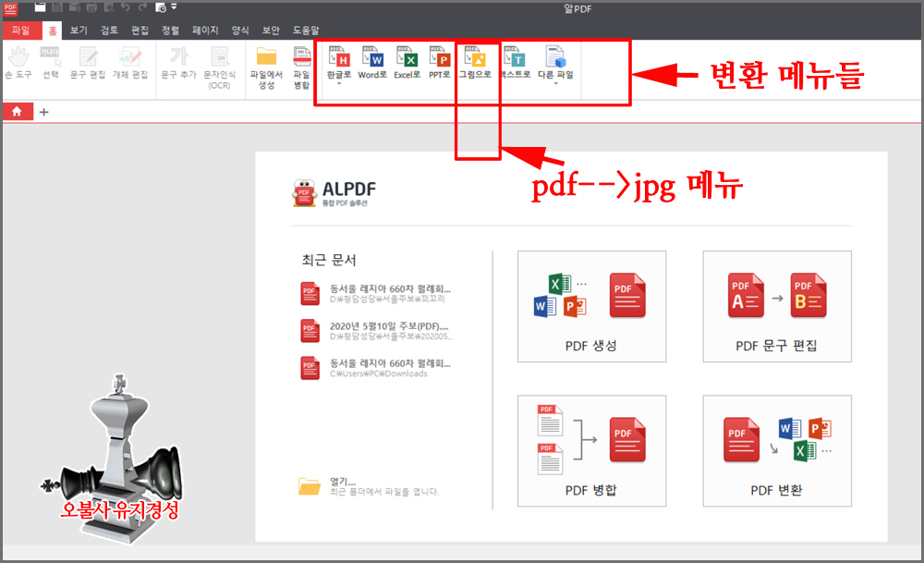Switch to the 편집 ribbon tab
Image resolution: width=924 pixels, height=563 pixels.
[140, 31]
